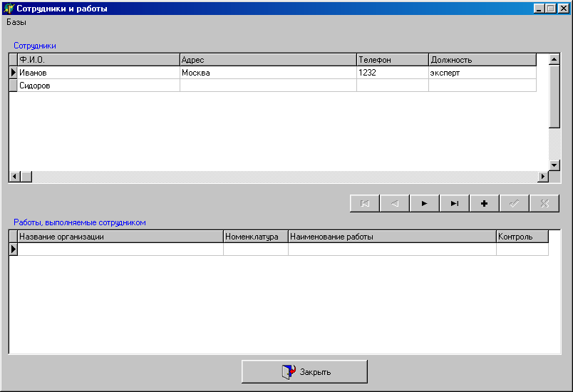Screen dimensions: 573x392
Task: Click row indicator of Иванов row
Action: (x=13, y=73)
